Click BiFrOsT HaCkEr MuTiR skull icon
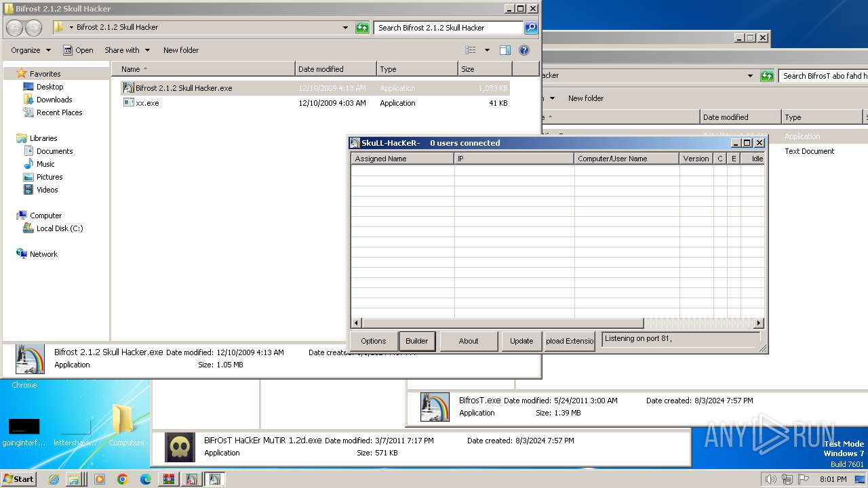Viewport: 868px width, 488px height. click(x=180, y=447)
